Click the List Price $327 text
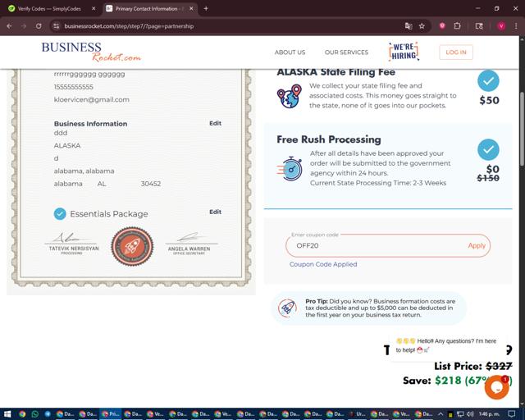 [x=473, y=366]
